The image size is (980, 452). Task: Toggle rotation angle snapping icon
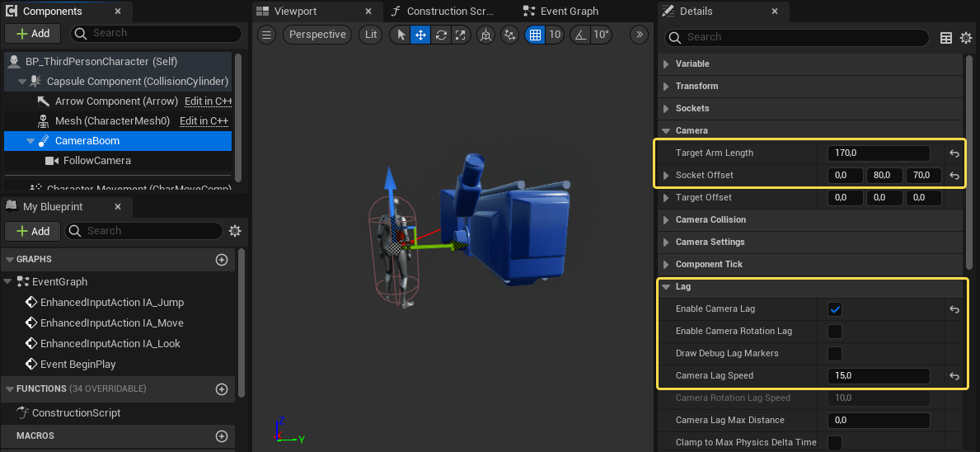point(580,35)
